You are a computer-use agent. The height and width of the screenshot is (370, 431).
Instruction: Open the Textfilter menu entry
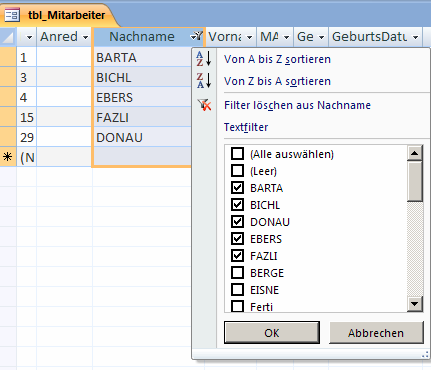246,127
